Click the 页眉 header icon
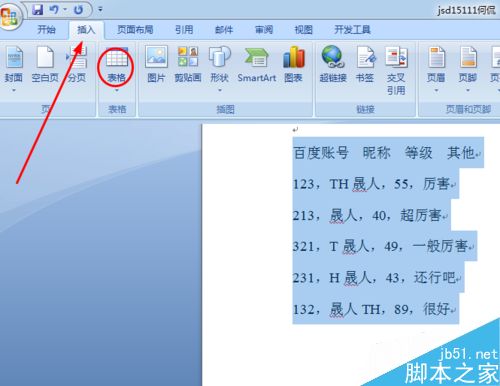 click(x=436, y=57)
